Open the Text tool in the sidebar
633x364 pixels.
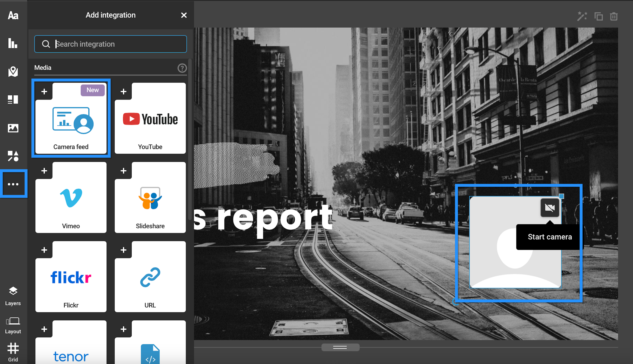13,16
